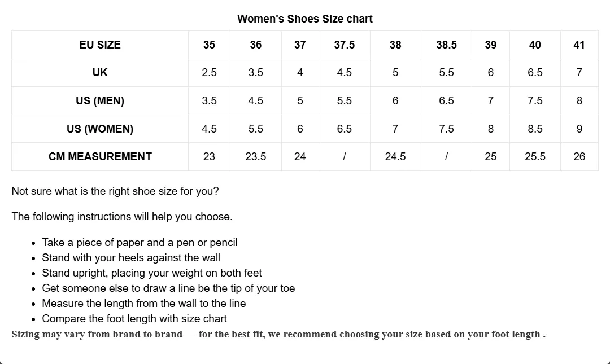
Task: Click "Stand with your heels against the wall"
Action: [131, 257]
